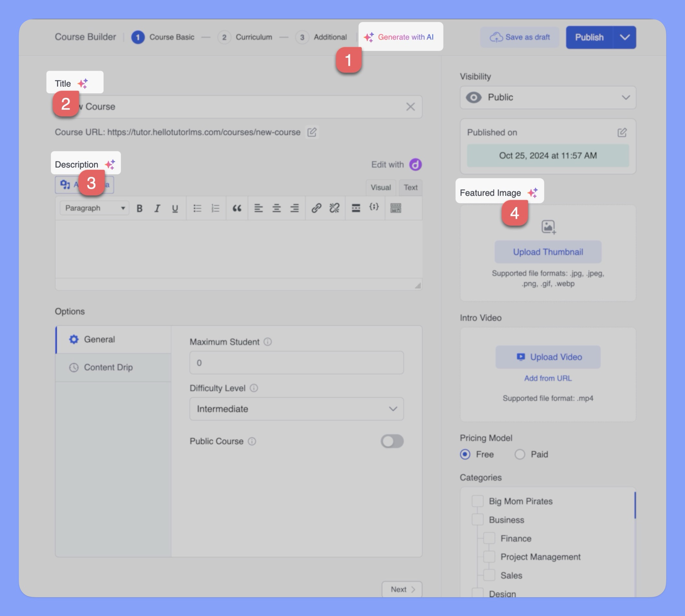Select the Free pricing radio button
This screenshot has width=685, height=616.
coord(465,454)
